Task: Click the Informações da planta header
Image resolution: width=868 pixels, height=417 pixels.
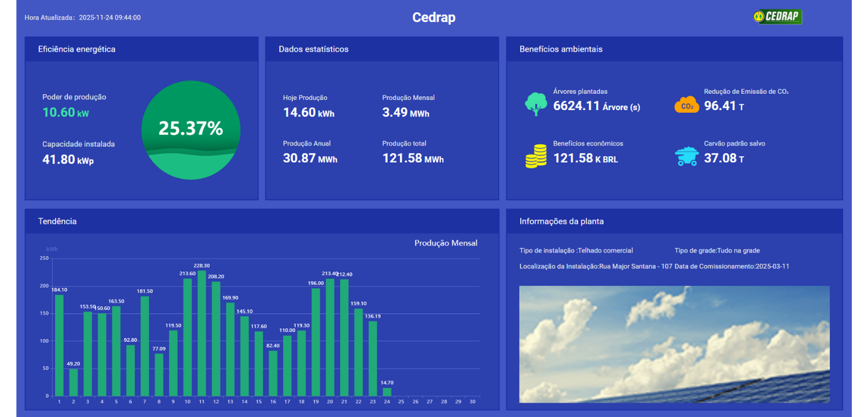Action: [561, 221]
